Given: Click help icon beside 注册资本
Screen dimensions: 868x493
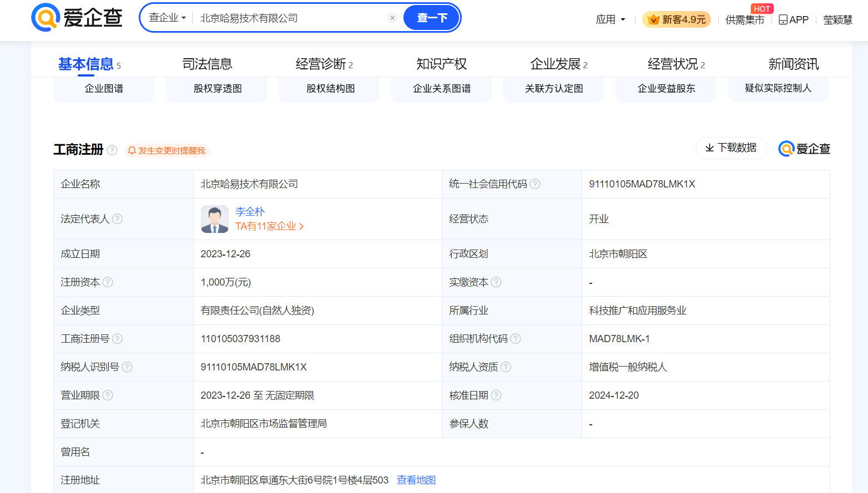Looking at the screenshot, I should click(x=108, y=282).
